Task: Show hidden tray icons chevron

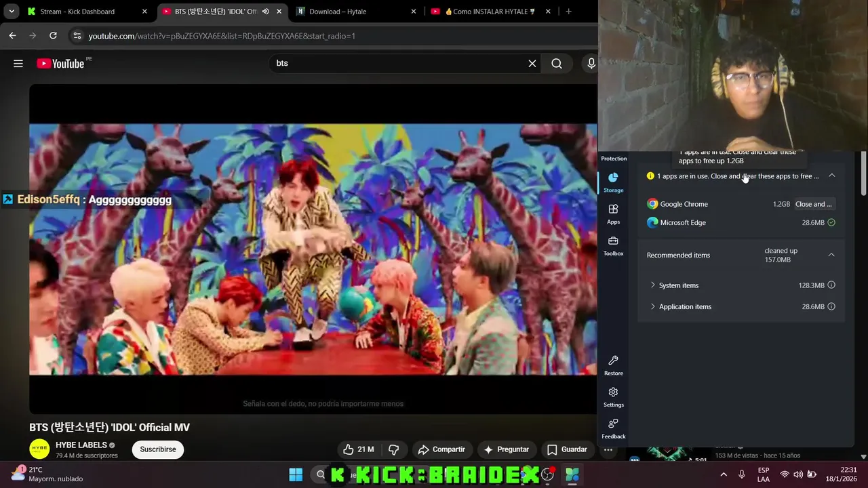Action: (x=724, y=474)
